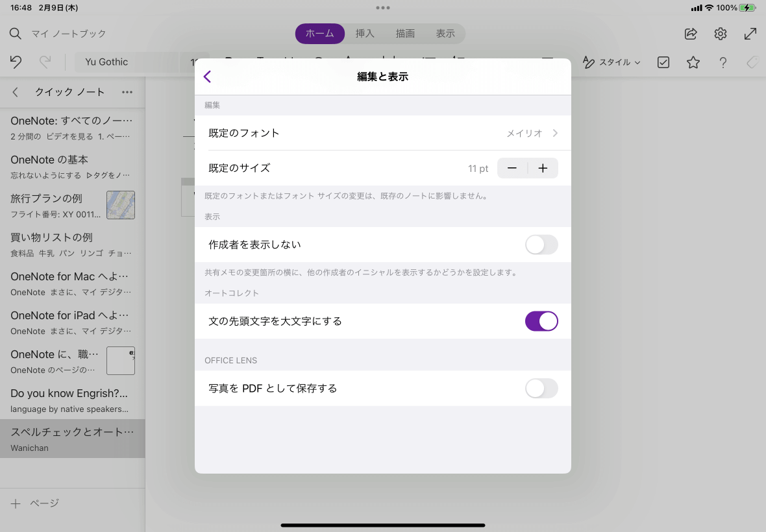Increase default font size with plus
The height and width of the screenshot is (532, 766).
click(x=543, y=168)
